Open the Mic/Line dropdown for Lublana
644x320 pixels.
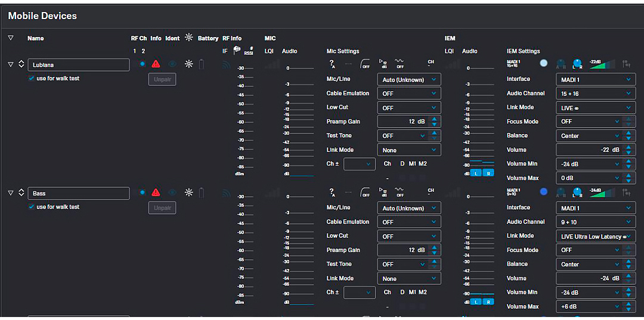click(x=409, y=79)
